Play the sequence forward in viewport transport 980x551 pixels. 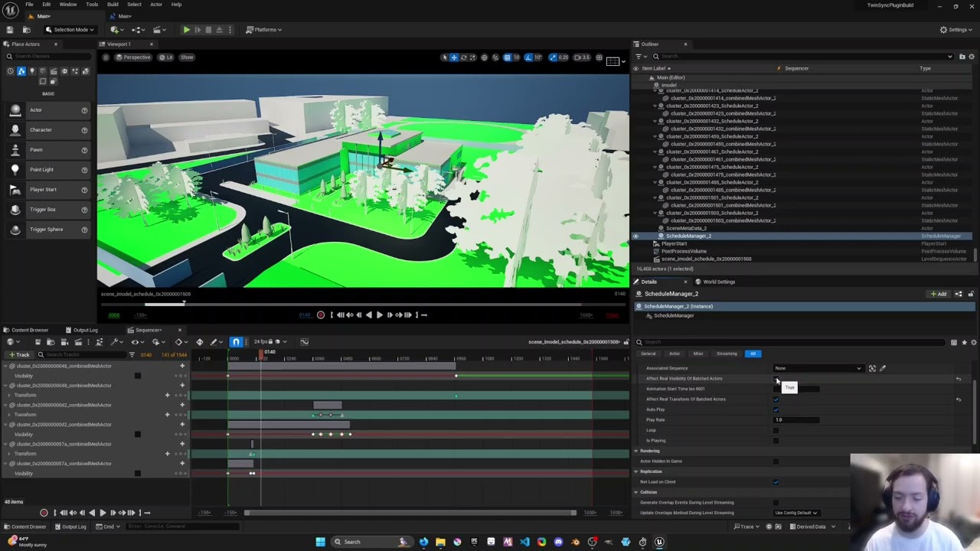[x=379, y=315]
